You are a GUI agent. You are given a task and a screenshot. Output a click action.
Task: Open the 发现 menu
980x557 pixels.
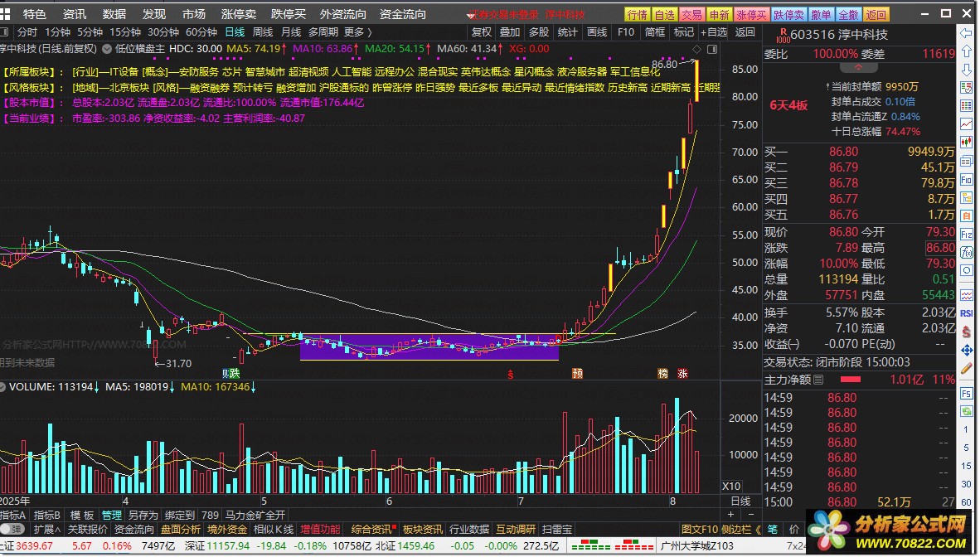153,14
